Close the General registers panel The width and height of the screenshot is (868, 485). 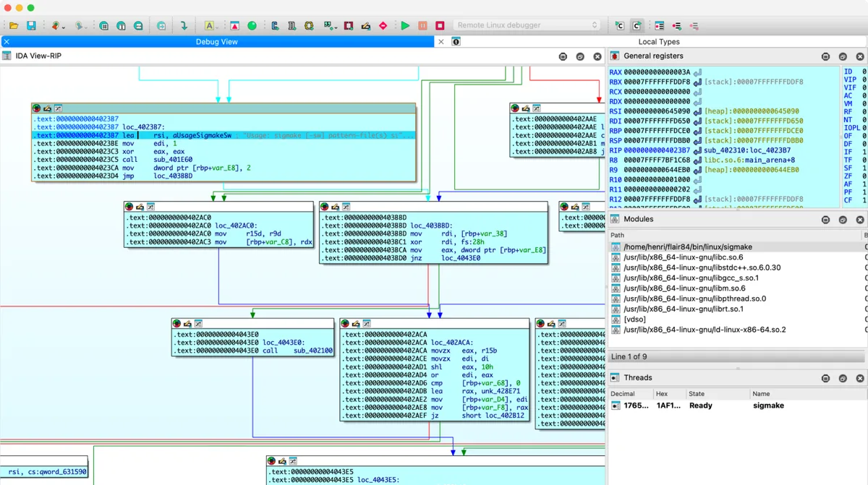860,56
